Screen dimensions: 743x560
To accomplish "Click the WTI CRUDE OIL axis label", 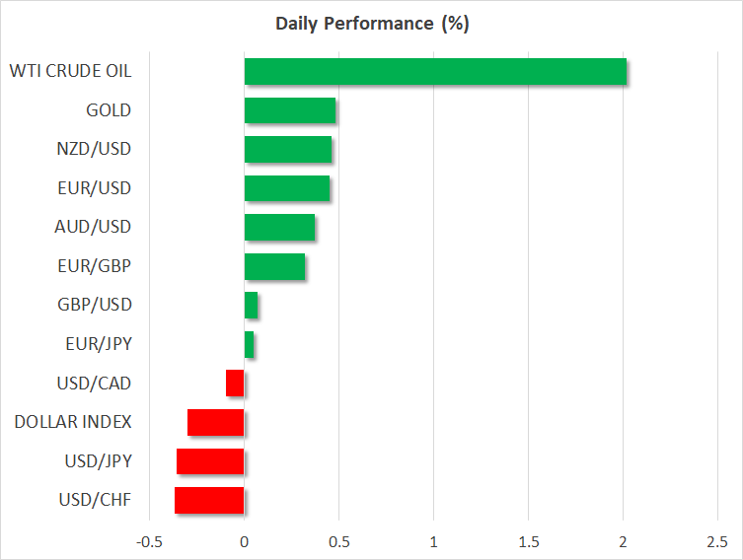I will 70,72.
